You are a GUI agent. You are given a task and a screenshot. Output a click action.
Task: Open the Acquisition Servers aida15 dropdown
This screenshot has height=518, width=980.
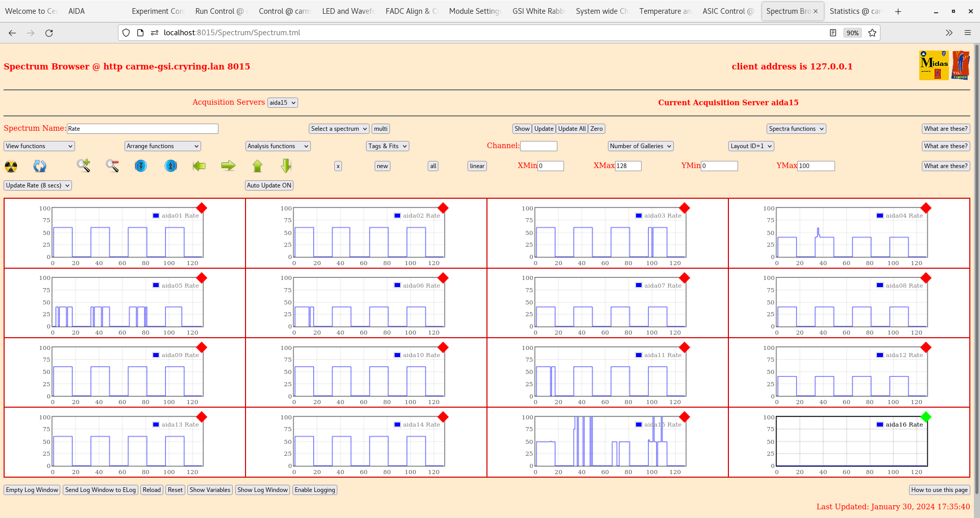(282, 103)
